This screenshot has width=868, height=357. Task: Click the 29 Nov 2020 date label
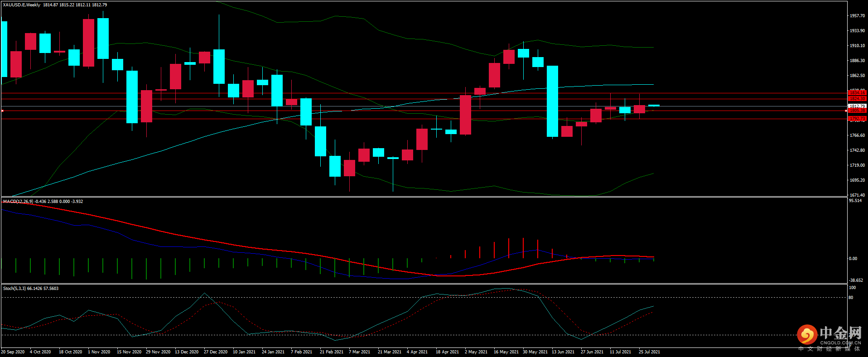(x=158, y=352)
